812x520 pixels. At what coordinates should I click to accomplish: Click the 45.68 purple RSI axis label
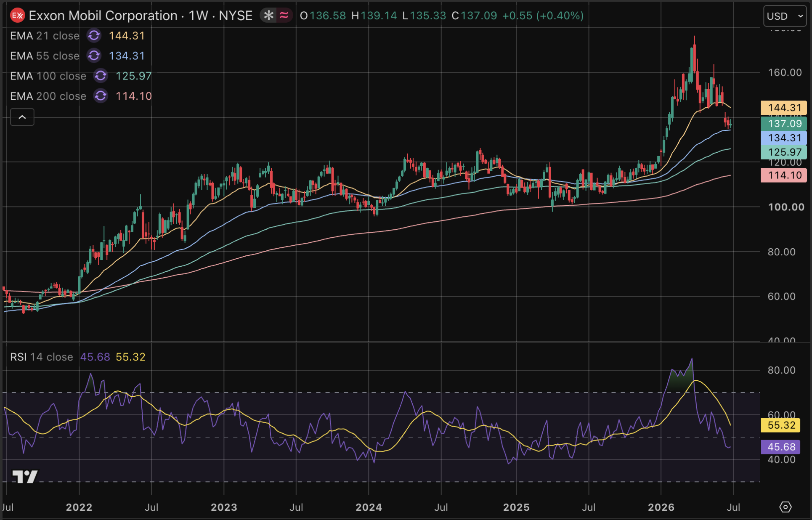tap(781, 447)
